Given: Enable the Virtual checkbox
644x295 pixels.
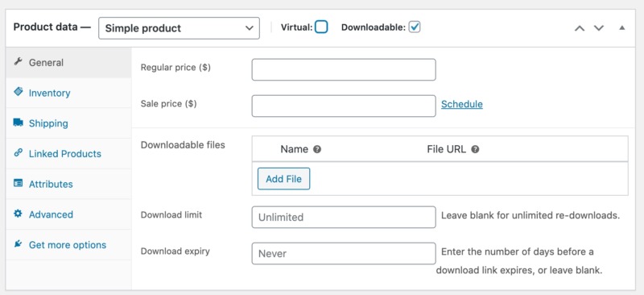Looking at the screenshot, I should [321, 27].
